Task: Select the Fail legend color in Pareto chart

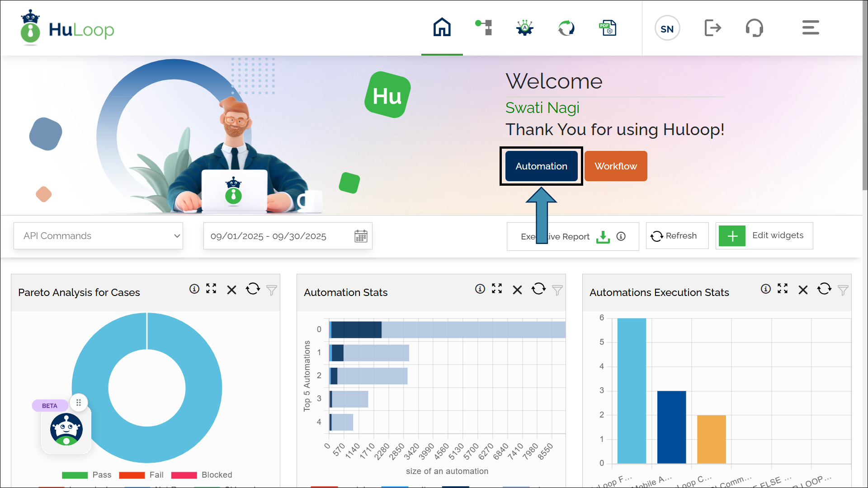Action: coord(132,475)
